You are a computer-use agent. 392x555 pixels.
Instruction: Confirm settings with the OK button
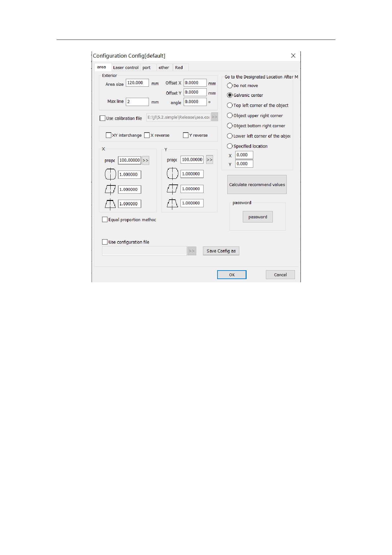coord(231,275)
